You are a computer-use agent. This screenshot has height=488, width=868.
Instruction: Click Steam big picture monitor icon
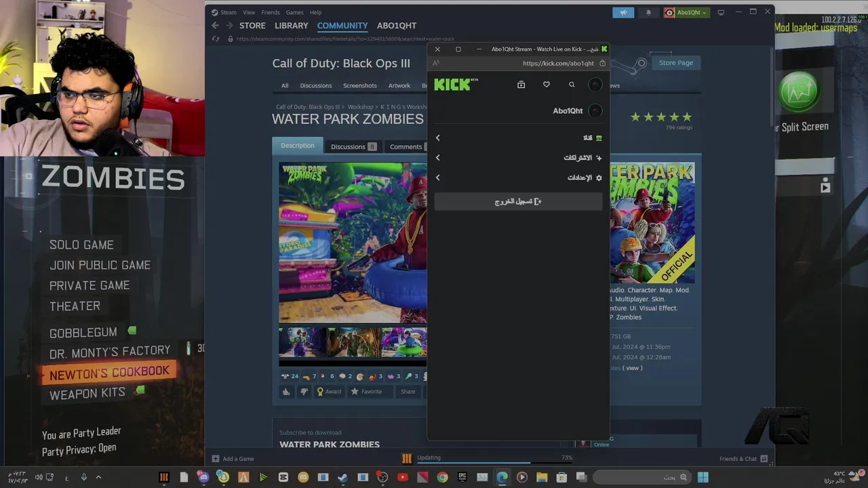pyautogui.click(x=721, y=12)
